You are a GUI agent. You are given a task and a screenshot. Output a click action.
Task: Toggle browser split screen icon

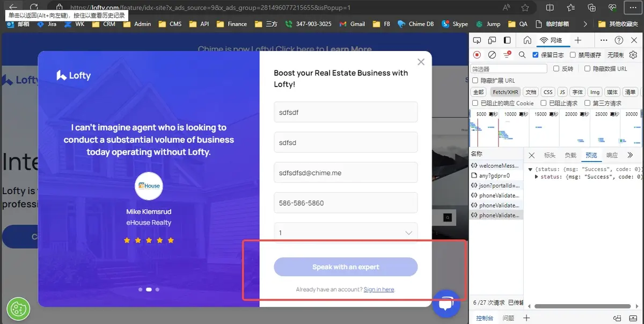pyautogui.click(x=550, y=8)
